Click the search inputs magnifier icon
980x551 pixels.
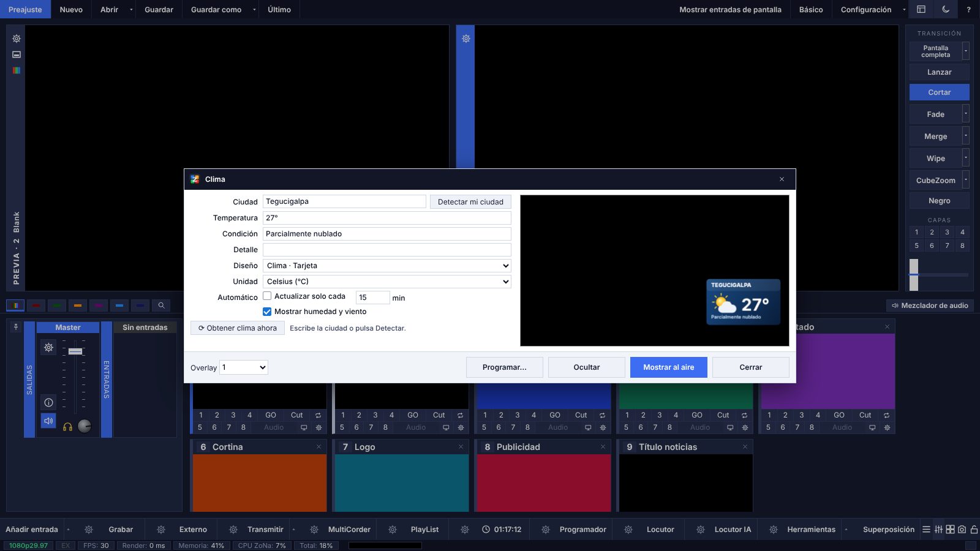click(161, 305)
